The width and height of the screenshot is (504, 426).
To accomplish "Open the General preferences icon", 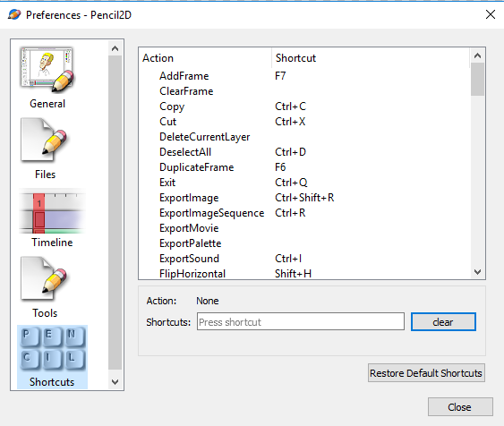I will (x=47, y=70).
